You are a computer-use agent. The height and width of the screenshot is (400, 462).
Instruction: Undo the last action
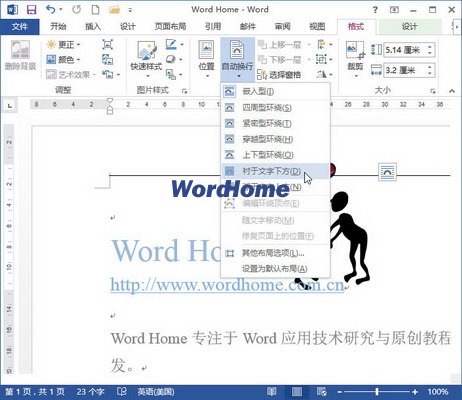click(51, 9)
